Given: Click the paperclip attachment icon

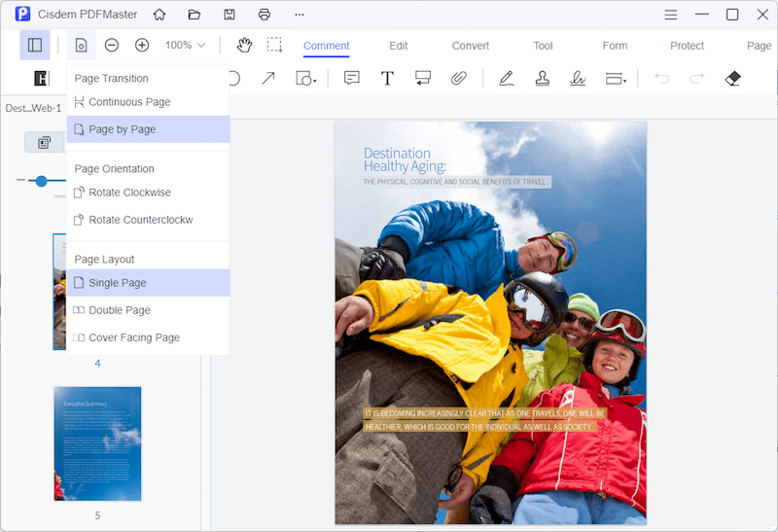Looking at the screenshot, I should pyautogui.click(x=458, y=78).
